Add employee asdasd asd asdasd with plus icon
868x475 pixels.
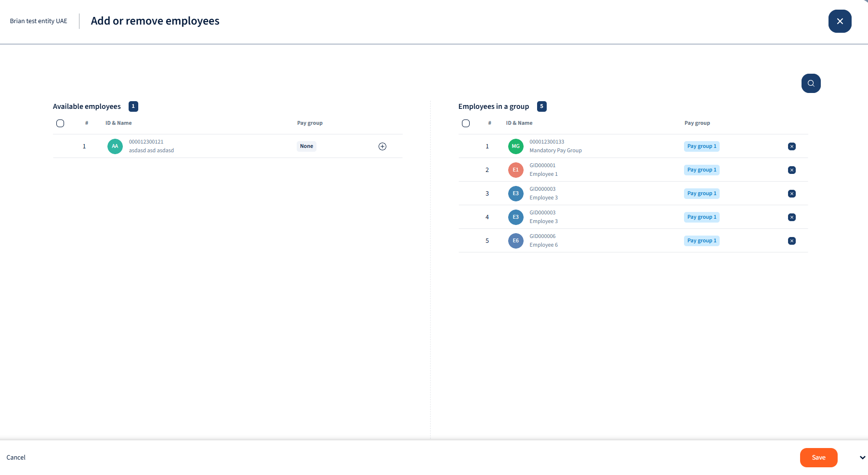point(382,146)
